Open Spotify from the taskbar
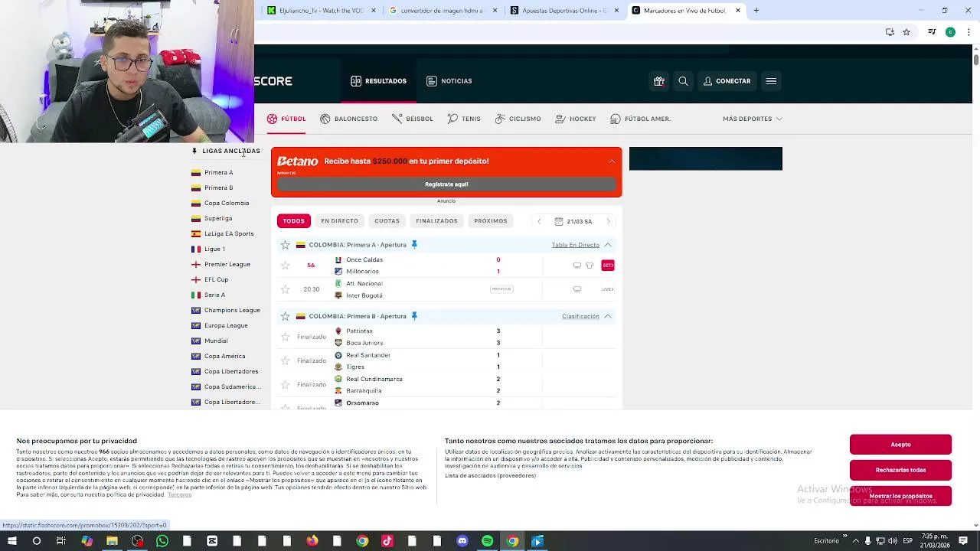 tap(488, 541)
